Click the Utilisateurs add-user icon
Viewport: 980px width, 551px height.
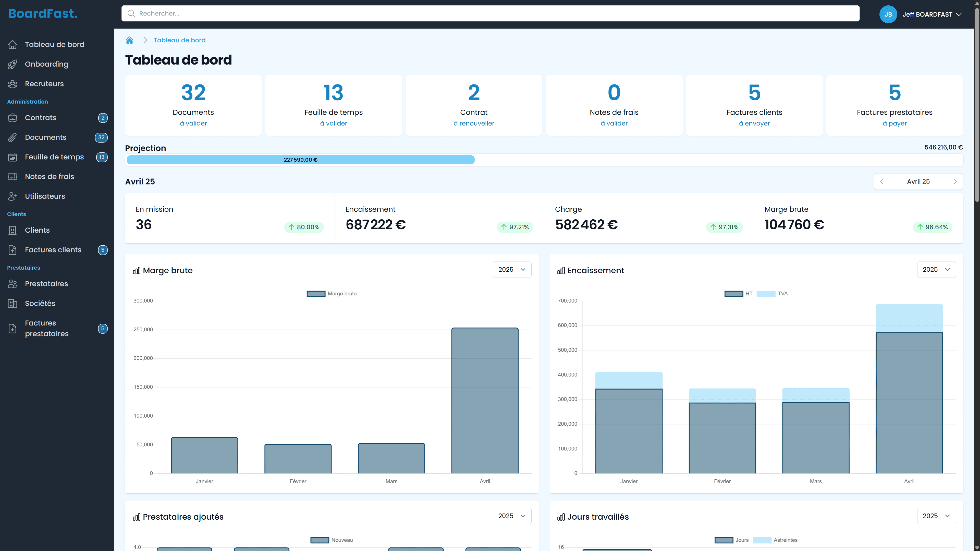tap(13, 196)
